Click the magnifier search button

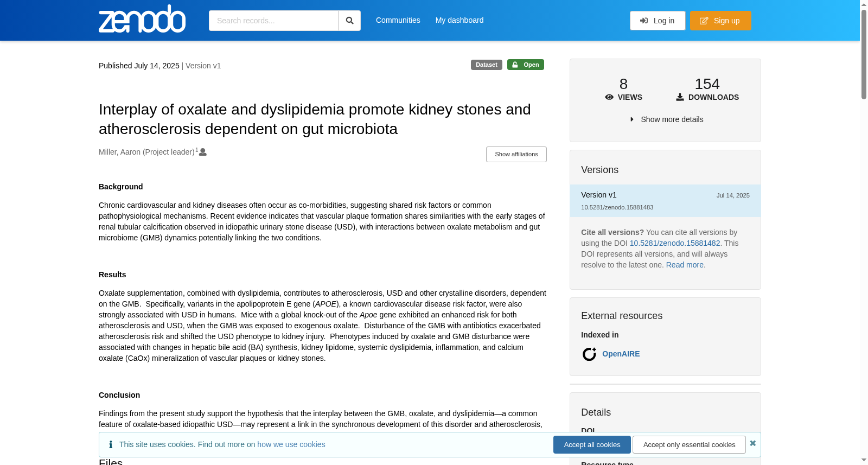(x=349, y=21)
